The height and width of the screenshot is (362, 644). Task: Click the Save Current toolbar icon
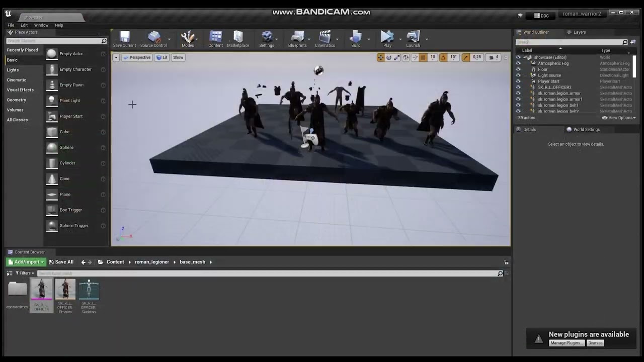coord(124,39)
